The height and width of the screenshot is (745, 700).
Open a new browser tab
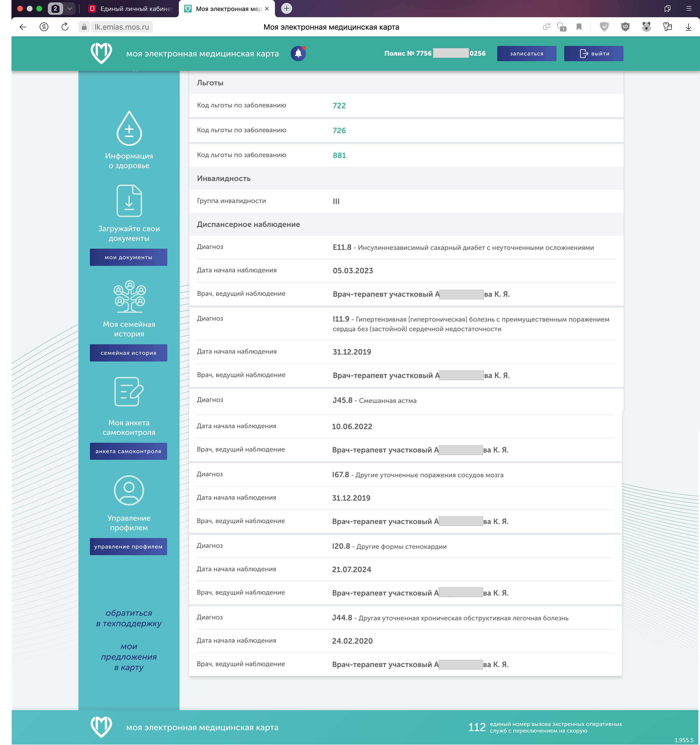coord(286,9)
